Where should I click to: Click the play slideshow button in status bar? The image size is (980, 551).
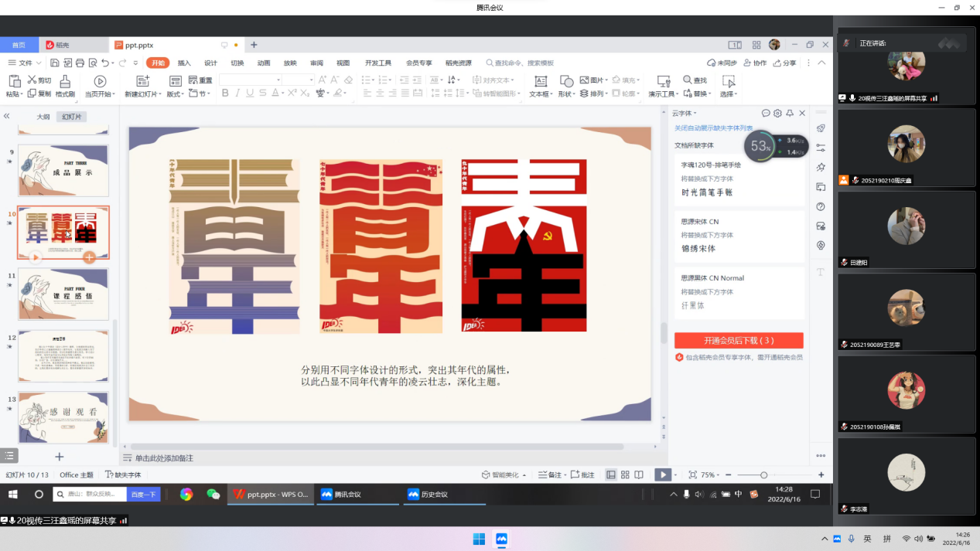pos(663,475)
